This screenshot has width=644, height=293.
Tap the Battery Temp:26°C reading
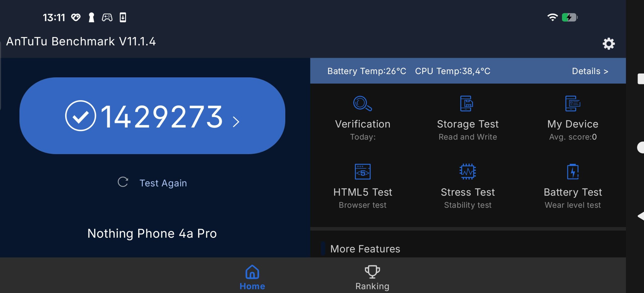pyautogui.click(x=367, y=71)
